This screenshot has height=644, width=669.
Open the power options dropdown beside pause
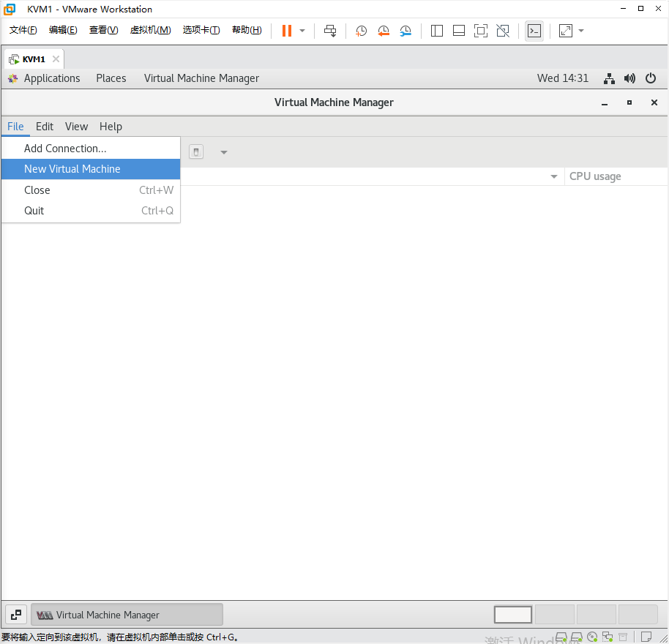pos(302,31)
